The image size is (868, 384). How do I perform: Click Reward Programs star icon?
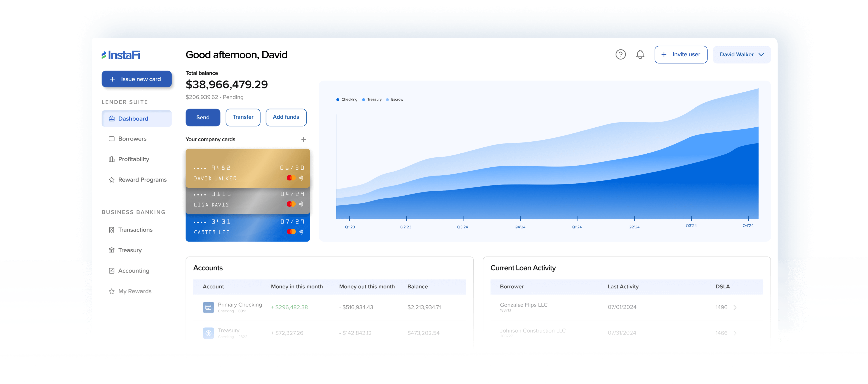click(x=112, y=180)
